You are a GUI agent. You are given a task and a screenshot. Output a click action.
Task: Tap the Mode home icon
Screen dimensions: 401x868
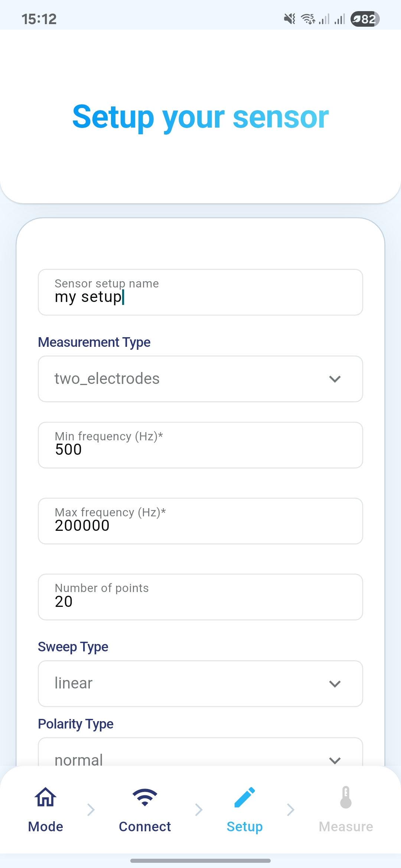45,797
